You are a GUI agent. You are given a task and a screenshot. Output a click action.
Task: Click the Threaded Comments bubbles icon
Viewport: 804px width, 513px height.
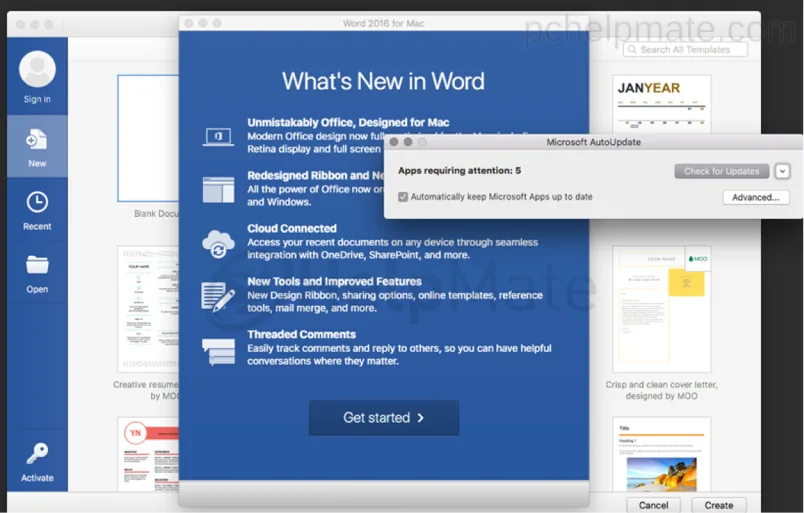coord(218,351)
